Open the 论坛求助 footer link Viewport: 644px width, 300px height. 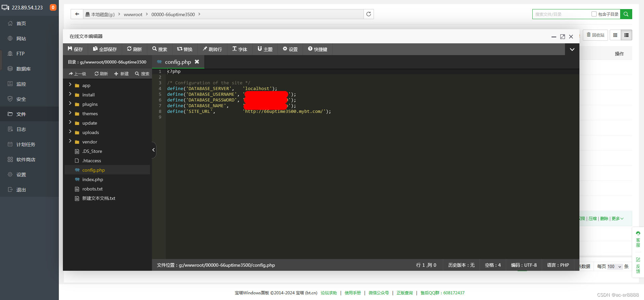(x=329, y=293)
